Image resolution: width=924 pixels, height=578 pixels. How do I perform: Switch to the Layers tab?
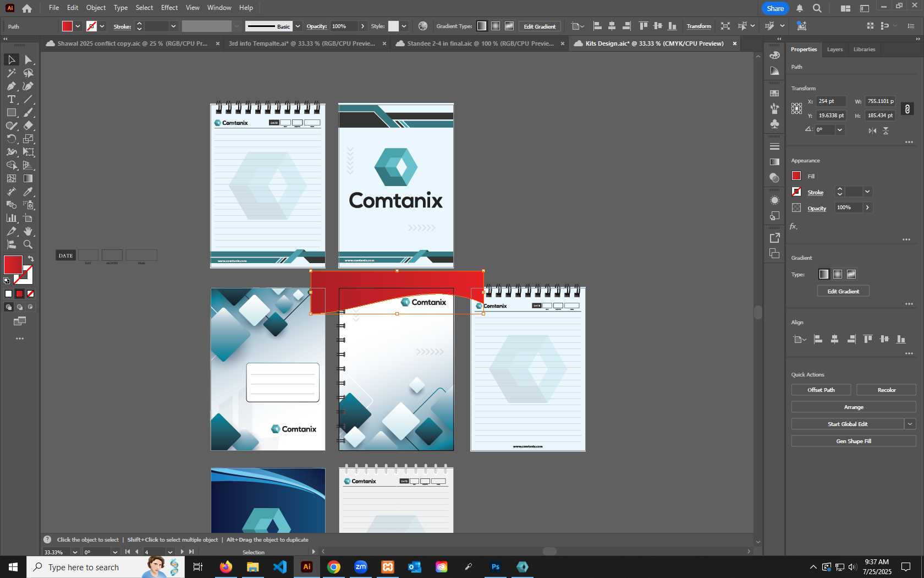click(x=834, y=50)
